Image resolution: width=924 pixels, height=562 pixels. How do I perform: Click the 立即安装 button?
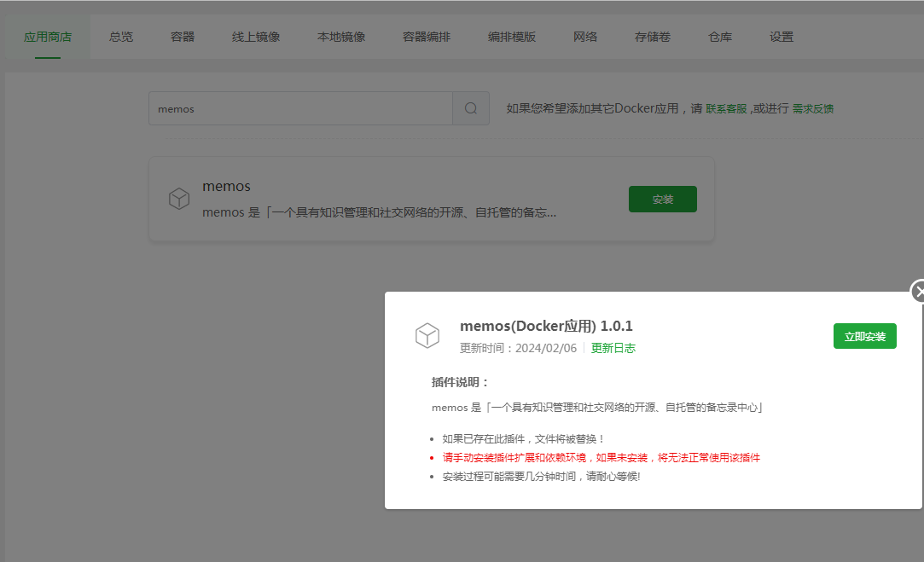click(x=864, y=336)
